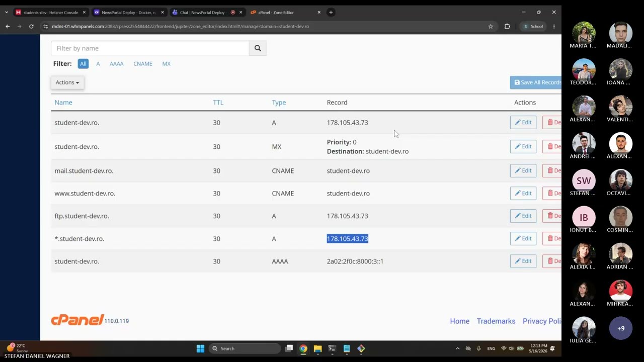Click the Windows Start button

200,348
